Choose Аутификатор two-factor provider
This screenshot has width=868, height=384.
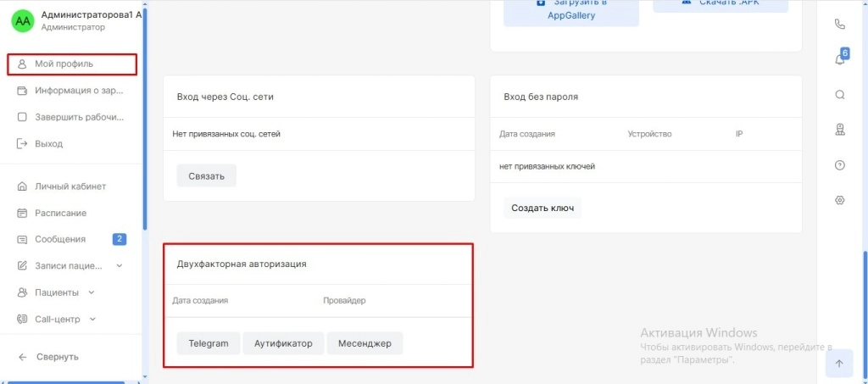coord(283,343)
